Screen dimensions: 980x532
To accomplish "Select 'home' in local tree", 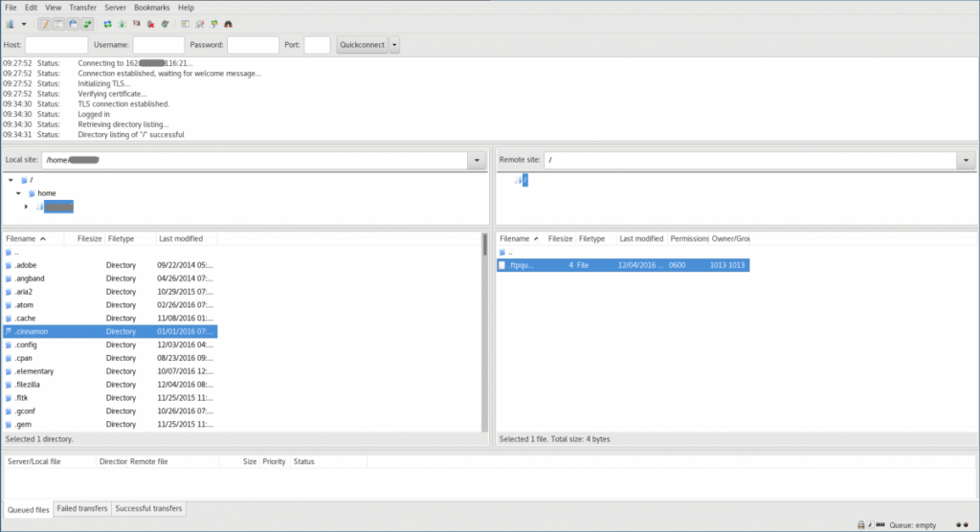I will click(46, 193).
